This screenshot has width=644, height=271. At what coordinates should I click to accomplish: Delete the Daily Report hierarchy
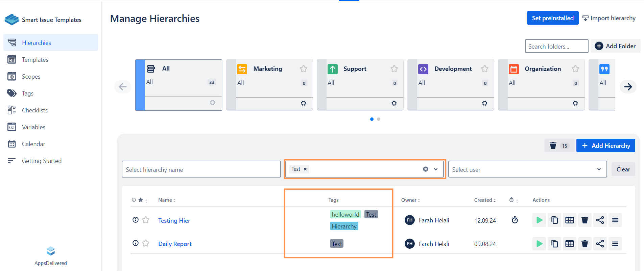[x=585, y=244]
